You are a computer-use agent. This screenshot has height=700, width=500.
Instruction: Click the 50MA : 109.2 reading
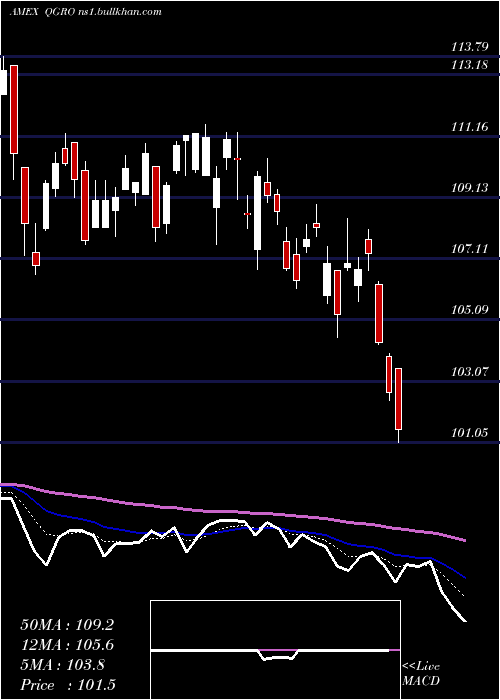coord(67,625)
